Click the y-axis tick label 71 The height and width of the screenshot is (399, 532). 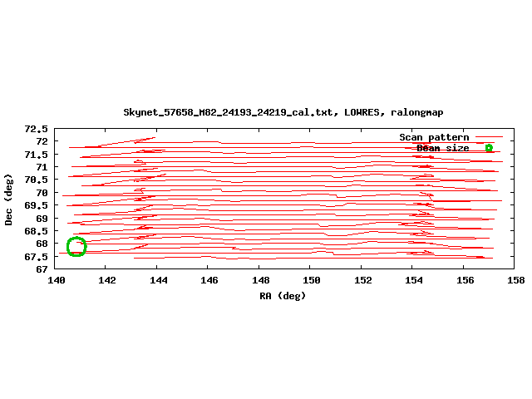pos(42,168)
